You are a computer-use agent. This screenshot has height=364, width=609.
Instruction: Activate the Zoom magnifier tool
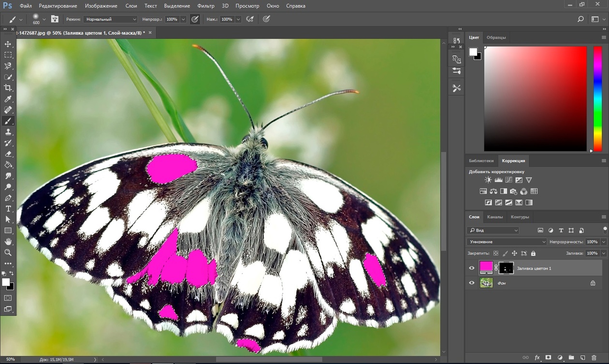coord(8,252)
